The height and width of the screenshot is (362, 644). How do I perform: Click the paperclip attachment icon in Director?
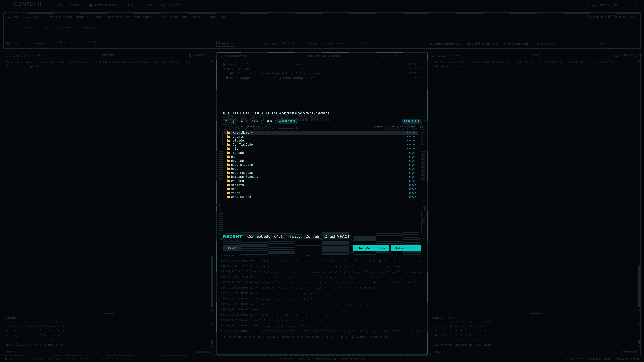pos(8,43)
